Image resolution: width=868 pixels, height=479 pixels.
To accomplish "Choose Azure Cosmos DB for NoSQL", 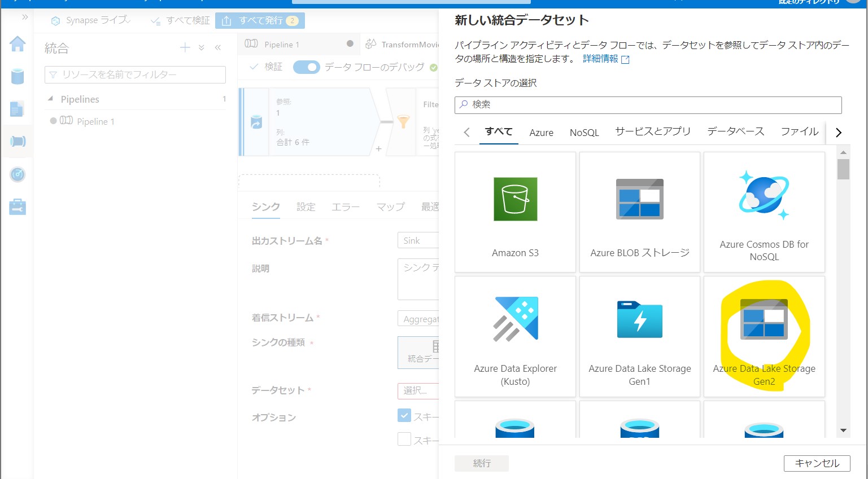I will 764,212.
